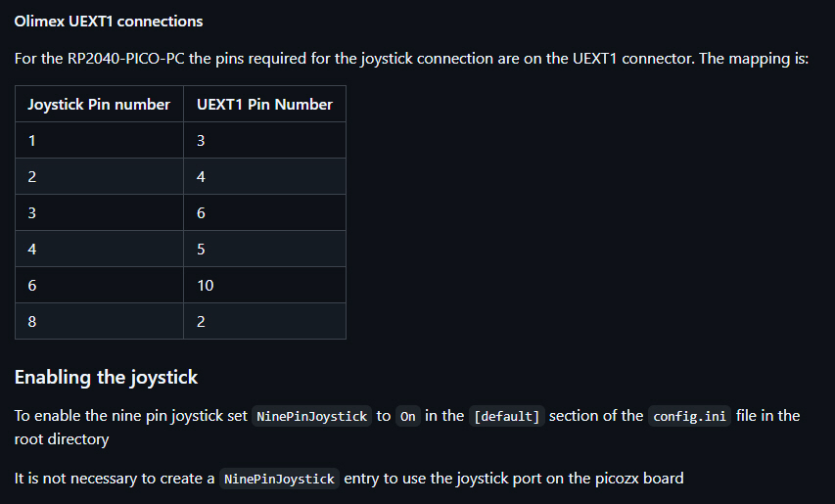
Task: Select the UEXT1 pin 5 cell
Action: [264, 249]
